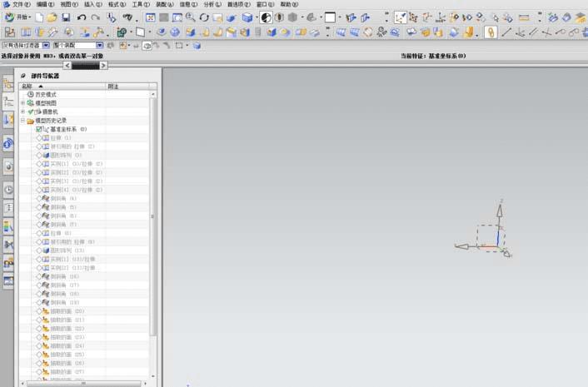Select the Zoom magnifier tool
Viewport: 588px width, 387px height.
[191, 17]
